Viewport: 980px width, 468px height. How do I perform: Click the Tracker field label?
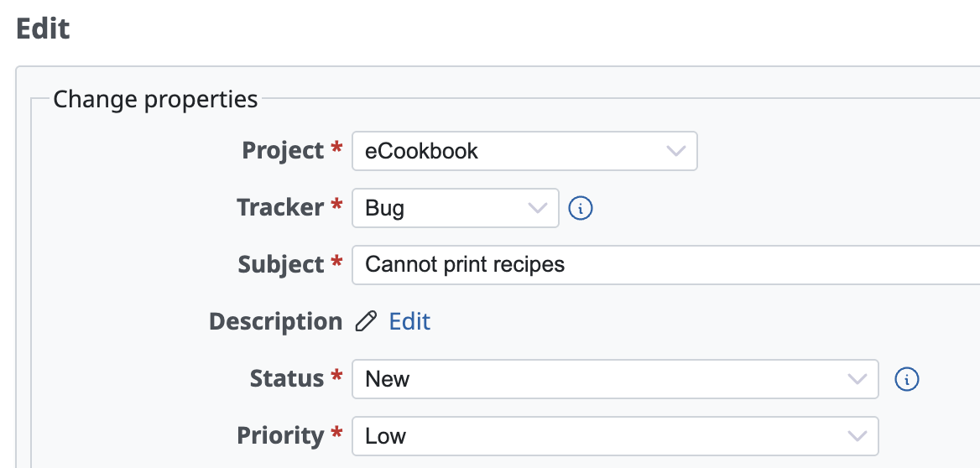coord(280,208)
